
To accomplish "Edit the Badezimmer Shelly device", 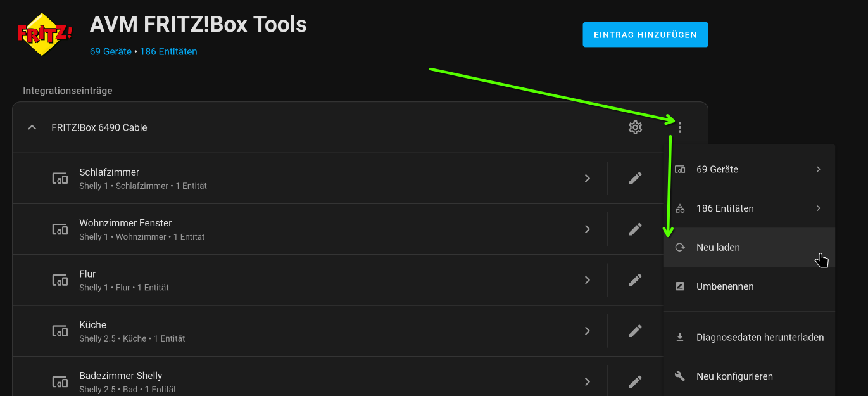I will pyautogui.click(x=635, y=381).
